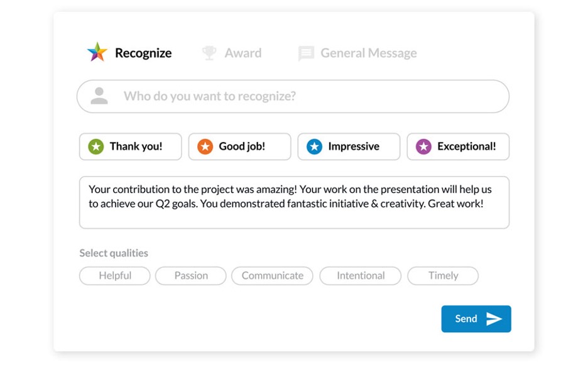This screenshot has width=588, height=367.
Task: Enable the Communicate quality tag
Action: 272,275
